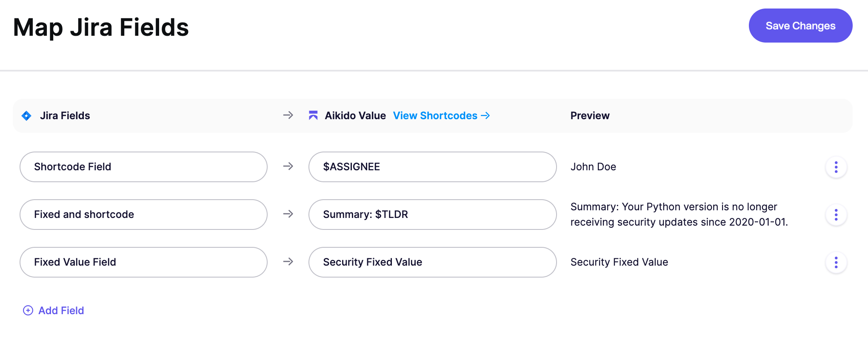Click the header arrow between Jira and Aikido
The height and width of the screenshot is (338, 868).
(x=288, y=115)
